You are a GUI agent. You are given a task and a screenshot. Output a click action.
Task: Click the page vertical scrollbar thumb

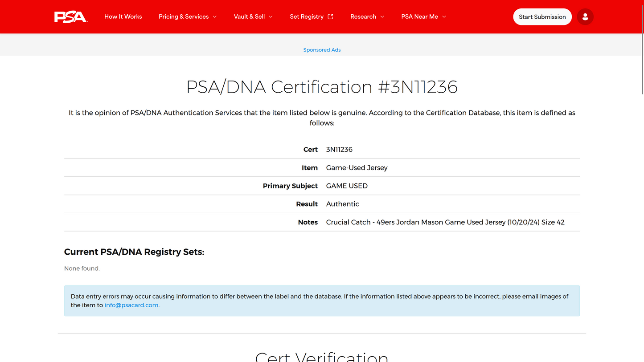coord(642,47)
